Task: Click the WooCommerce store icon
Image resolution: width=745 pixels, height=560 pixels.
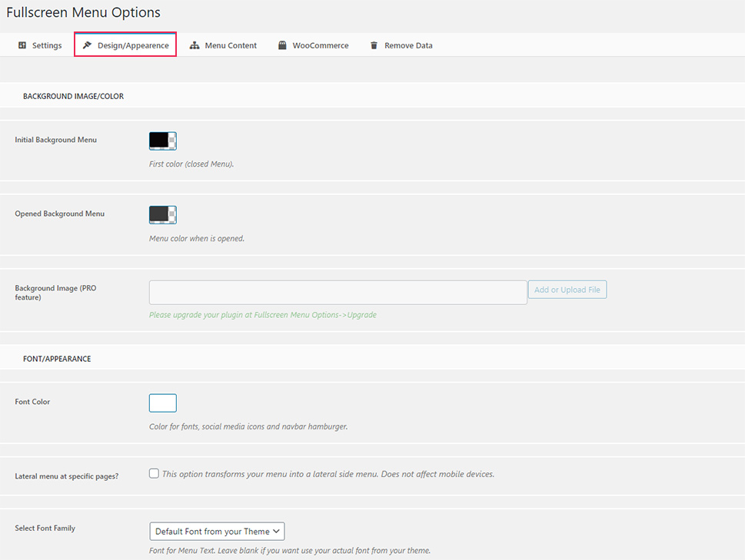Action: coord(282,45)
